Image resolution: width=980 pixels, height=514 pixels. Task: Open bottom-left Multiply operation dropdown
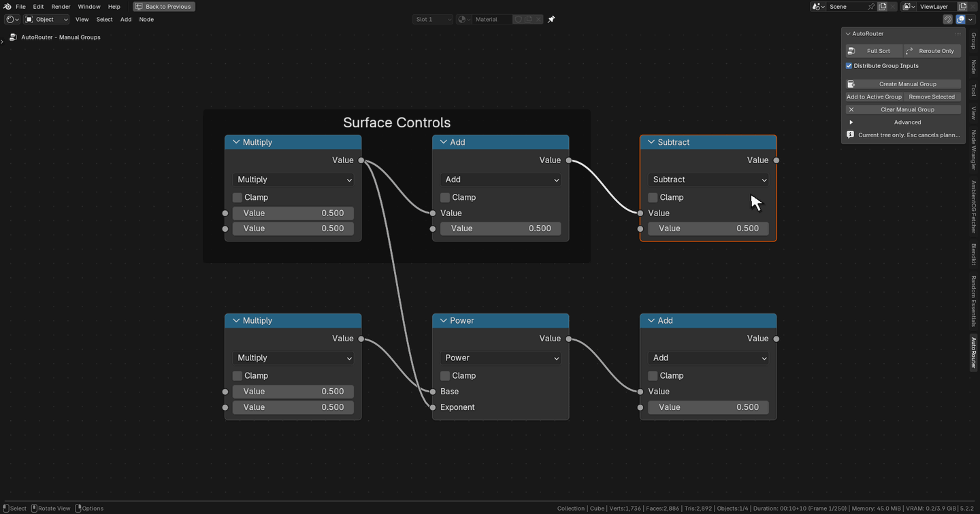click(x=293, y=358)
